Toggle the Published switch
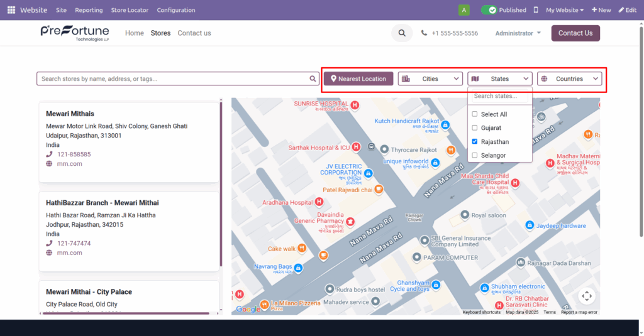 (x=489, y=10)
